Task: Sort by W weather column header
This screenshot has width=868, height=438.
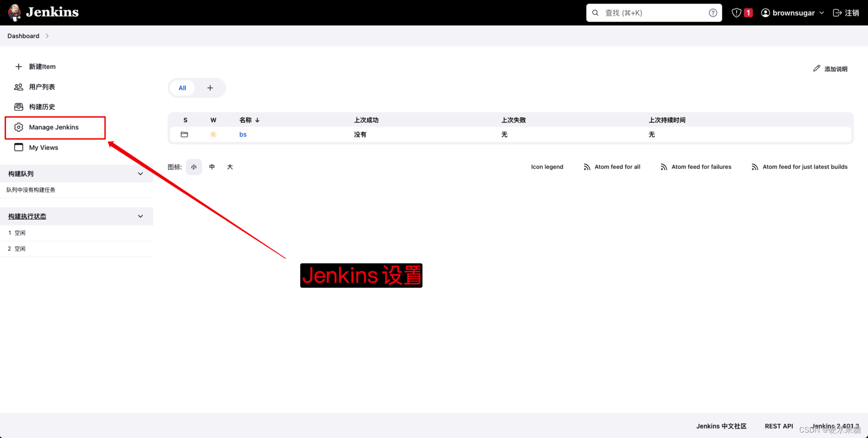Action: pyautogui.click(x=213, y=120)
